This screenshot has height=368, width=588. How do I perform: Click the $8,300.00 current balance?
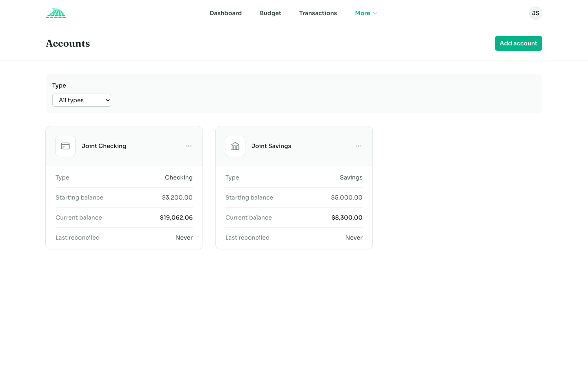347,218
